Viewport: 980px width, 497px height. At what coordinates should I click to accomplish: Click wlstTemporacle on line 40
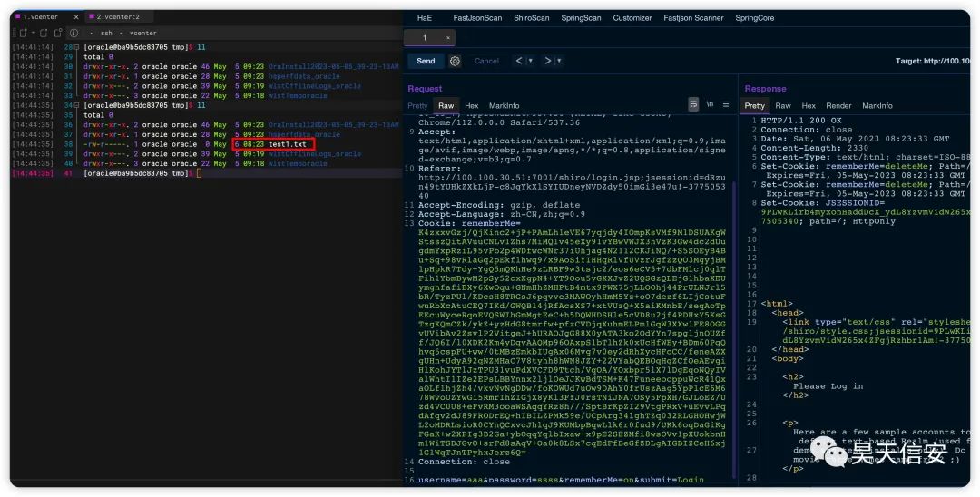click(x=298, y=163)
